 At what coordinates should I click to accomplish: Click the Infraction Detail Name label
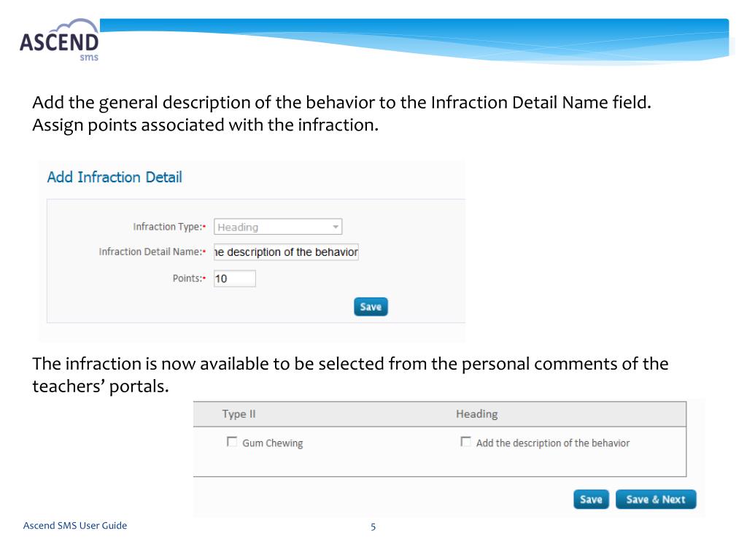click(x=152, y=252)
